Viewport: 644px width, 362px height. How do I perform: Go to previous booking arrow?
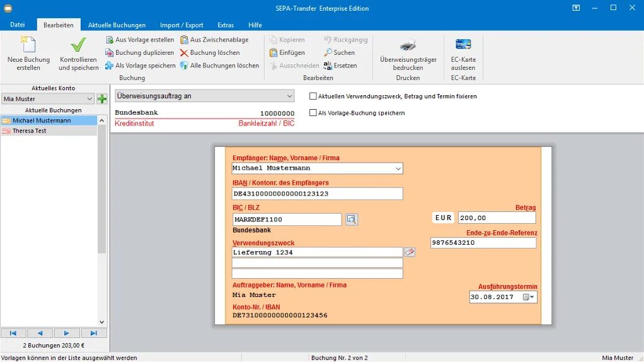click(x=40, y=333)
